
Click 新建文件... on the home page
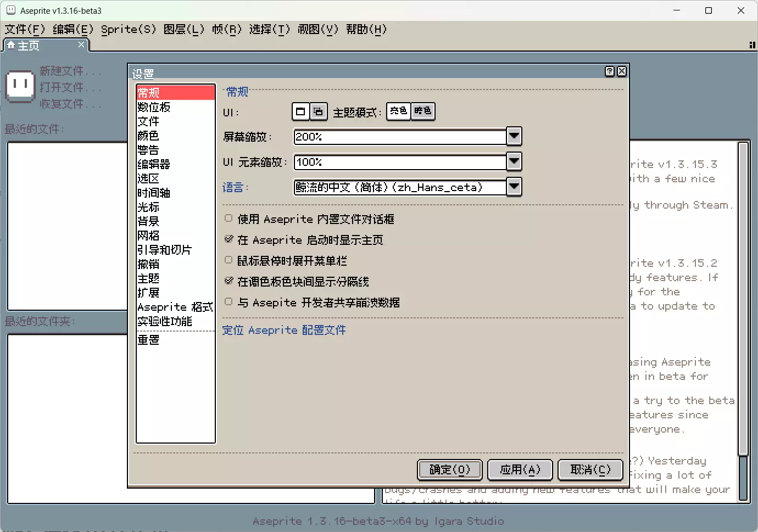click(70, 71)
